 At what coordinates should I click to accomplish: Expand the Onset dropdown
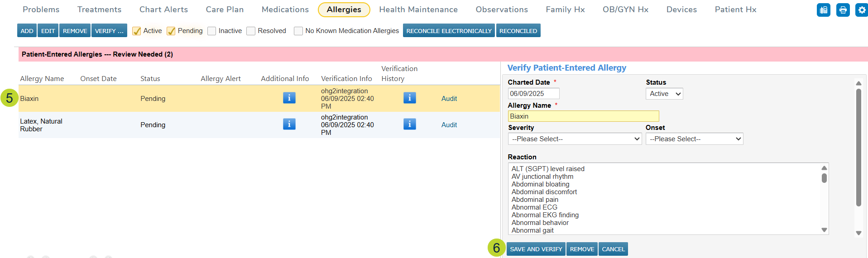(x=694, y=139)
